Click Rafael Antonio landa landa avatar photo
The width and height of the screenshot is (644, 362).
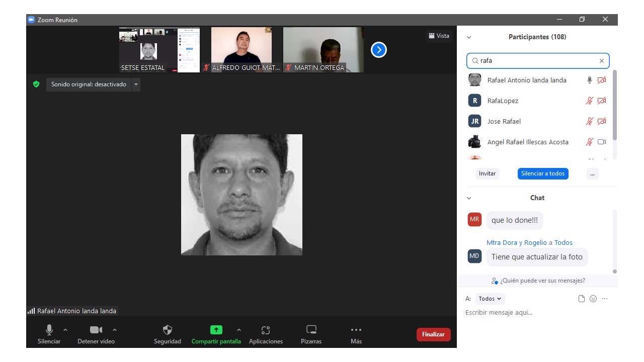(x=474, y=80)
